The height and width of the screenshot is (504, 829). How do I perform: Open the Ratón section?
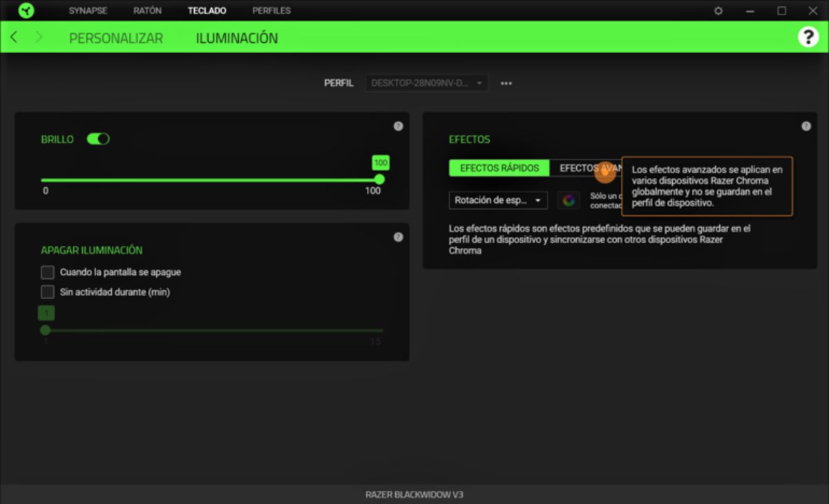(x=147, y=10)
